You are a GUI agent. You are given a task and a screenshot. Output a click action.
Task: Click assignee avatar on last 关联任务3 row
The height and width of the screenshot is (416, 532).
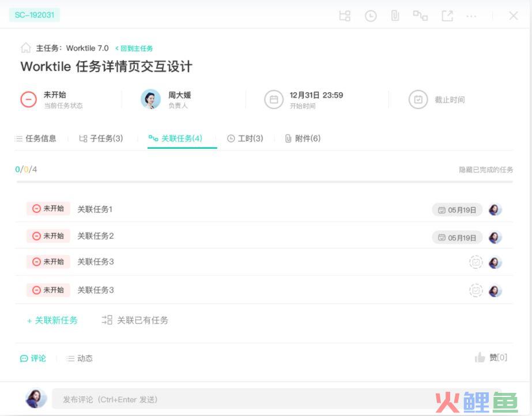click(495, 291)
